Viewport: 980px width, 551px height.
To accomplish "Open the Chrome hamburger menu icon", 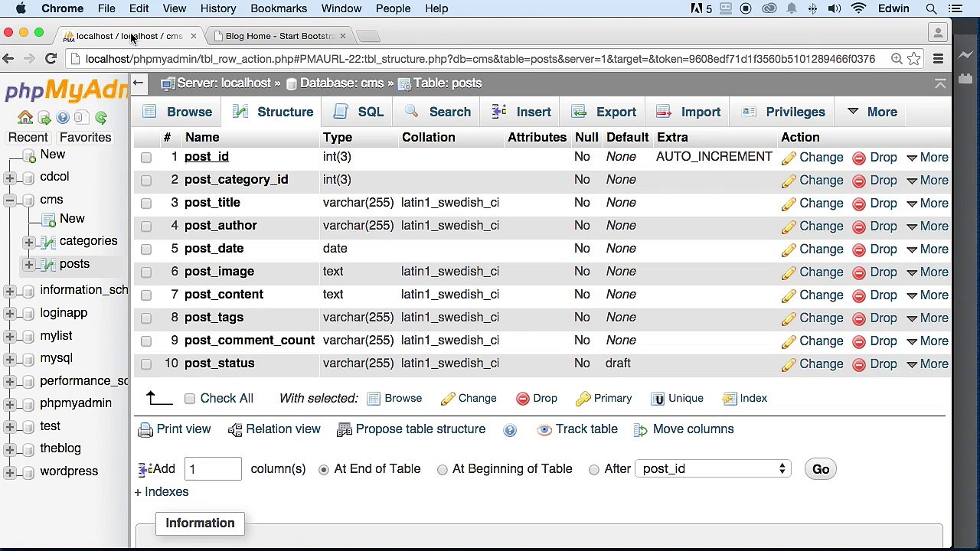I will [938, 59].
